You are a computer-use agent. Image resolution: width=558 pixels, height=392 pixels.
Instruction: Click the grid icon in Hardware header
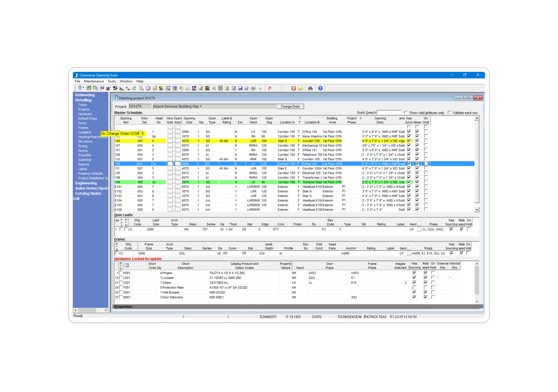(127, 266)
